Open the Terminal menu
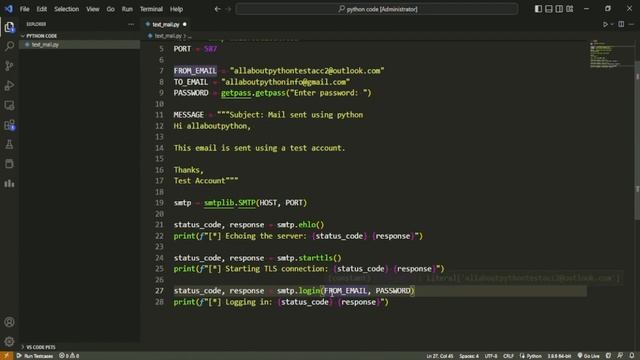 [151, 9]
